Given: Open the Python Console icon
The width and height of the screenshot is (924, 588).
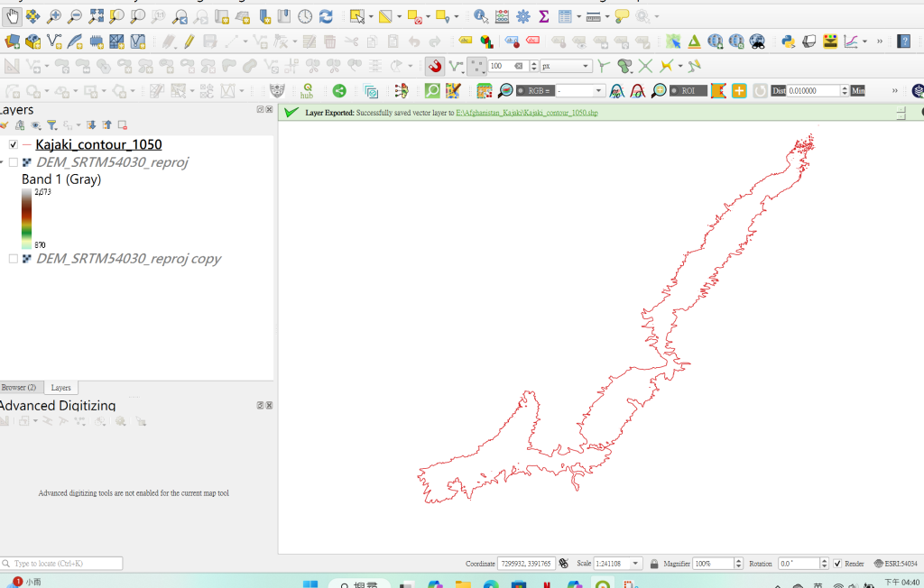Looking at the screenshot, I should [788, 41].
